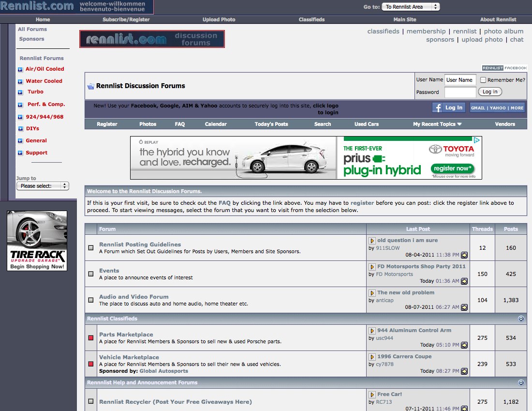Click post icon before 'The new old problem'

372,293
